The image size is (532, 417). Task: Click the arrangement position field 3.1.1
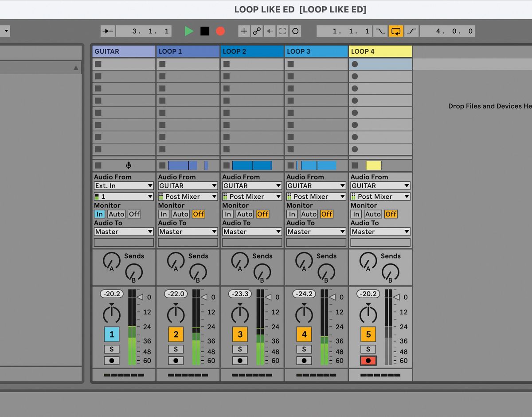pos(144,31)
